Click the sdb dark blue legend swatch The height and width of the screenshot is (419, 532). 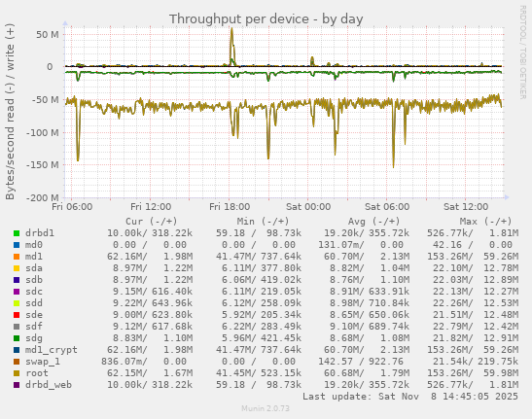click(17, 280)
